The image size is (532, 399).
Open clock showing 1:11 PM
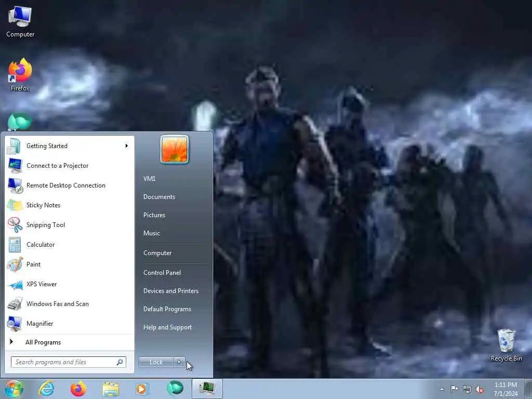click(x=506, y=389)
